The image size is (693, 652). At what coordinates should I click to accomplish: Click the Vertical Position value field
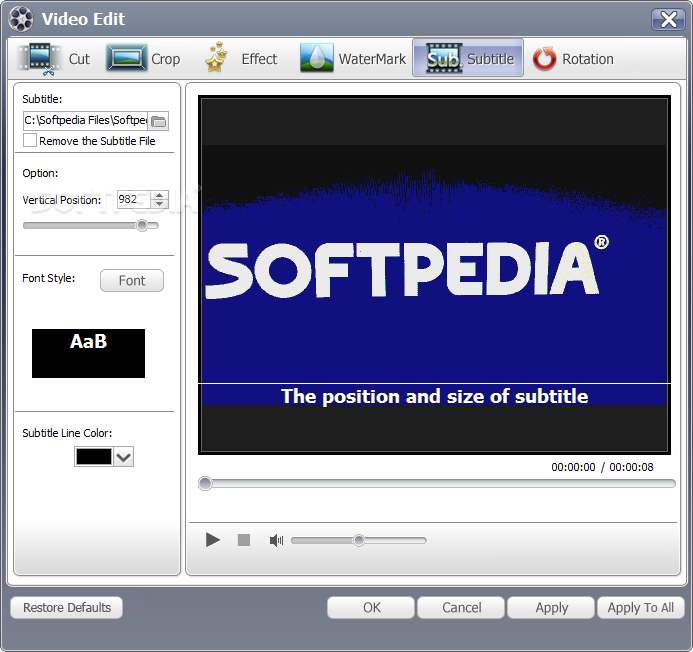(x=134, y=199)
